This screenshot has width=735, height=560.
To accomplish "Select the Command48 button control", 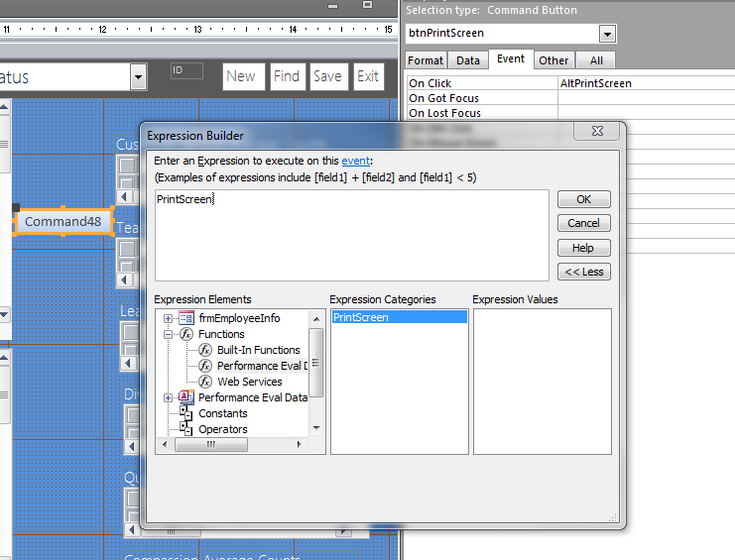I will [63, 221].
